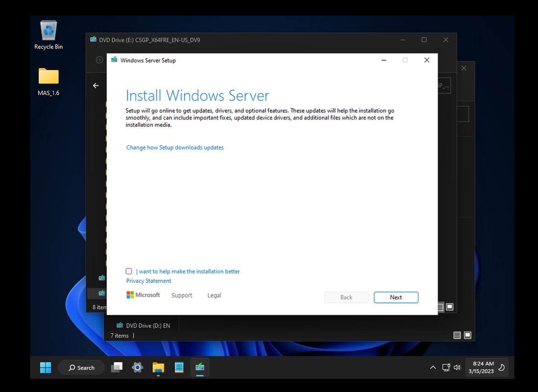
Task: Select DVD Drive (D:) EN in navigation pane
Action: tap(144, 325)
